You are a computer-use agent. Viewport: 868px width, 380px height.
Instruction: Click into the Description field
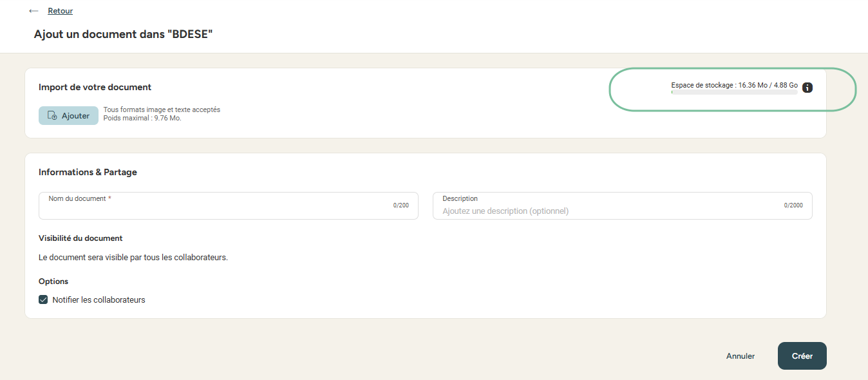[x=605, y=211]
